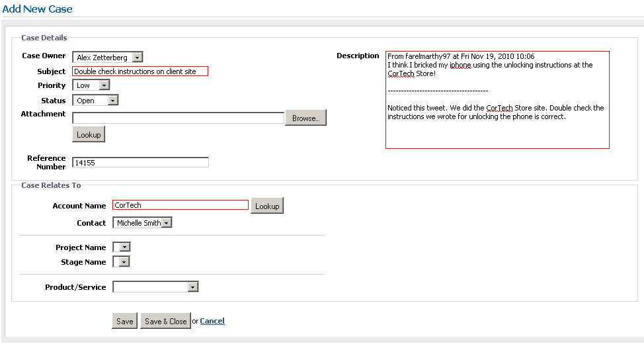Click the Account Name label
The height and width of the screenshot is (354, 644).
pos(79,206)
